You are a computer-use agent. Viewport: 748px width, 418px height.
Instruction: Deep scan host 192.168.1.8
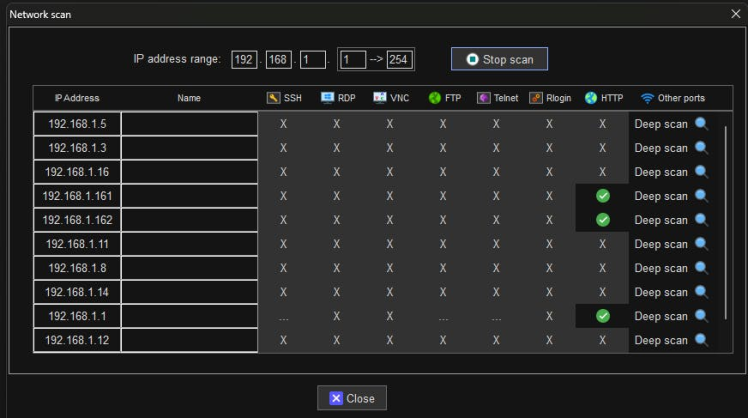[x=661, y=268]
